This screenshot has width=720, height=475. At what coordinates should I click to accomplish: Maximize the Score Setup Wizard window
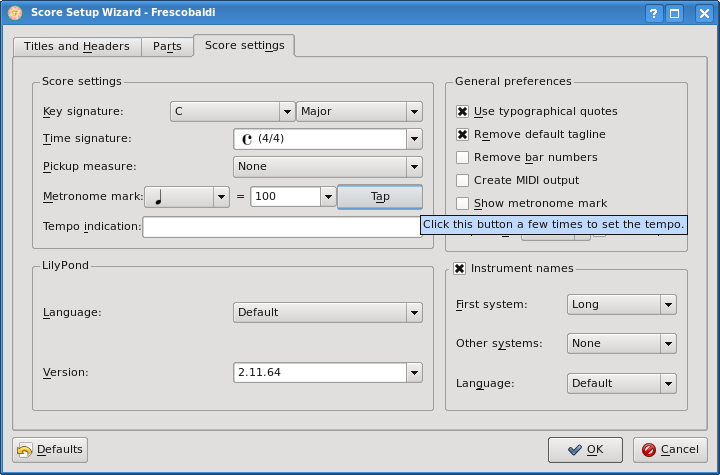click(675, 13)
